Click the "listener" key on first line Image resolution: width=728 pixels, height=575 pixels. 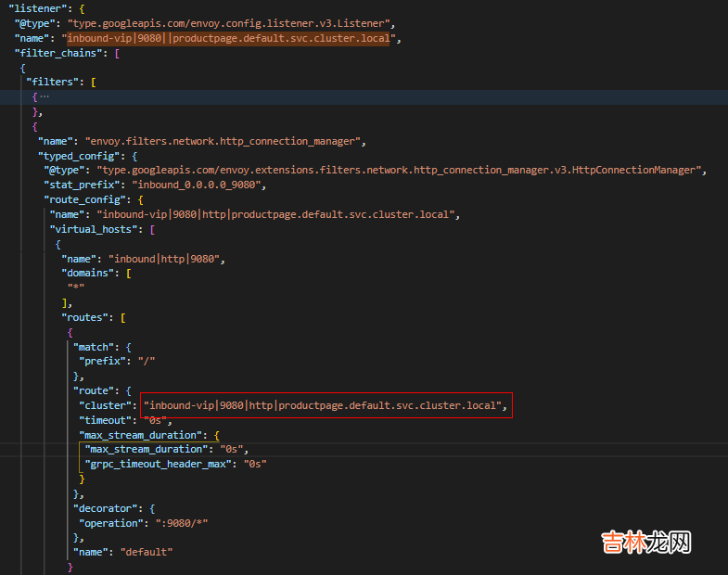click(x=36, y=6)
